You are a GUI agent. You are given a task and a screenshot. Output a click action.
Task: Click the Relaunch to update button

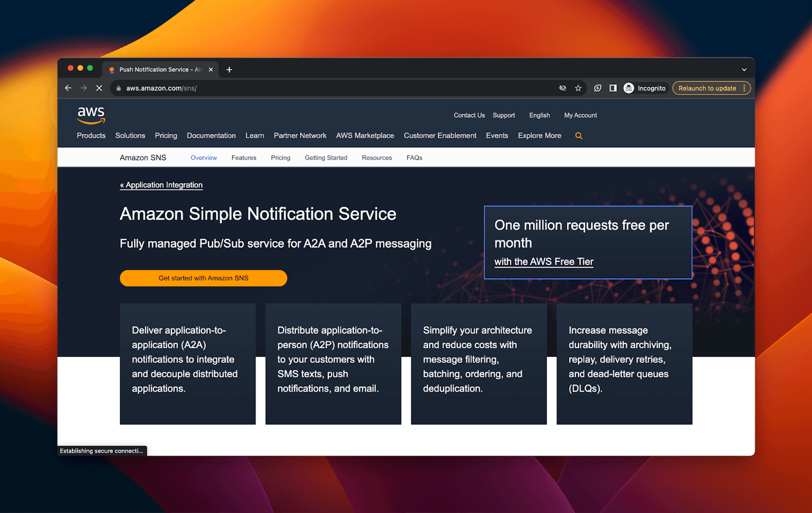707,88
